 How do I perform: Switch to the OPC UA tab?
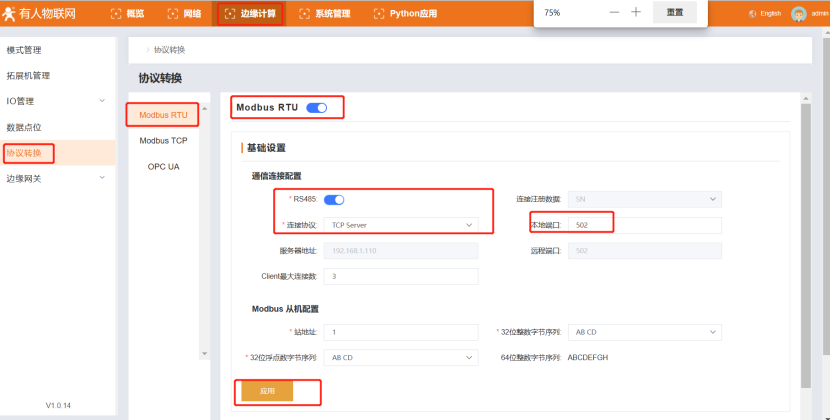[163, 167]
